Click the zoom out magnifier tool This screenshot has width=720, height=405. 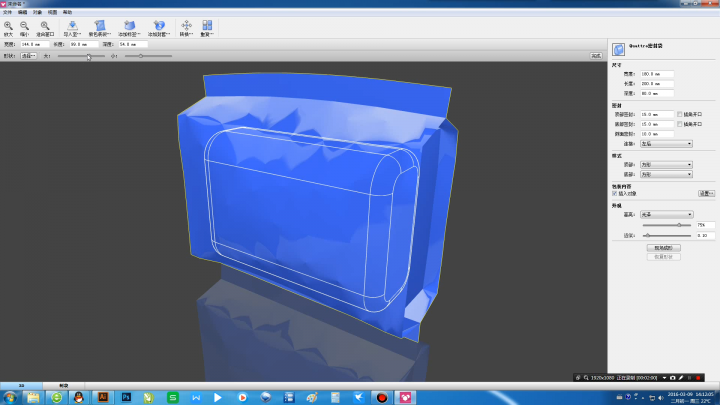(x=24, y=26)
